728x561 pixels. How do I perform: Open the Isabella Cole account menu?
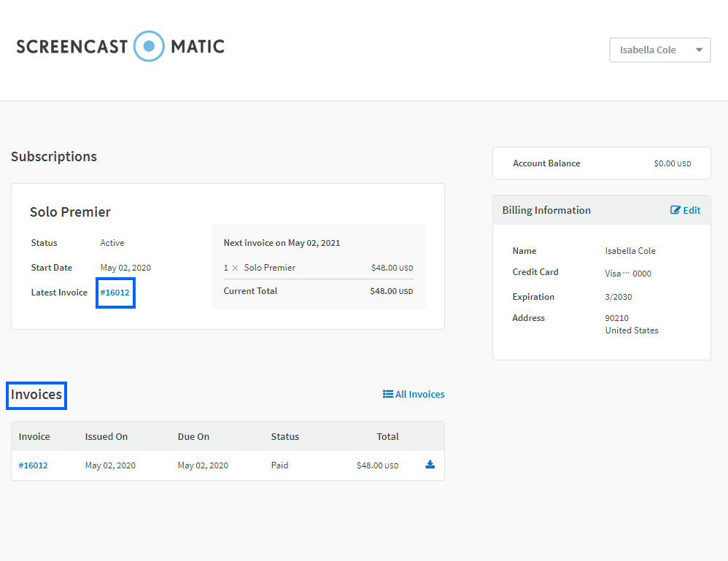(x=659, y=50)
